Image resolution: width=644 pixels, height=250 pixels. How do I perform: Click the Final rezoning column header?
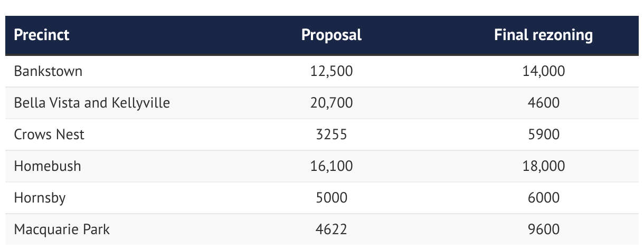[x=543, y=35]
